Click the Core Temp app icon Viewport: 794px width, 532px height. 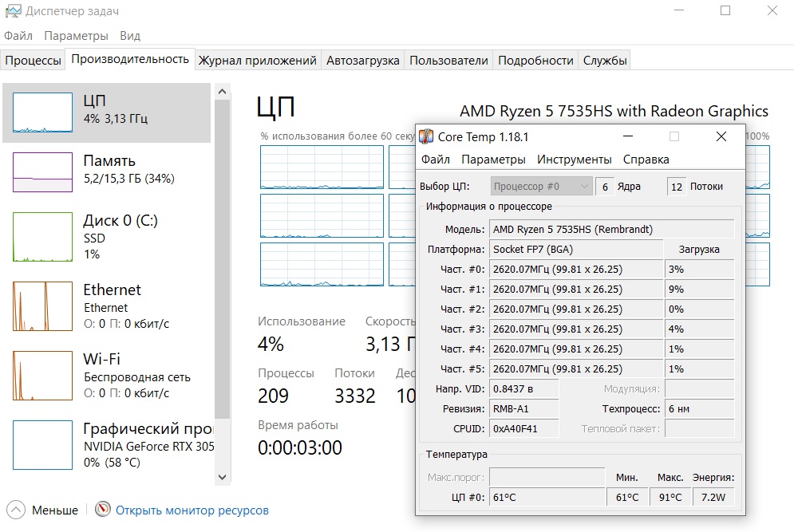[x=426, y=136]
